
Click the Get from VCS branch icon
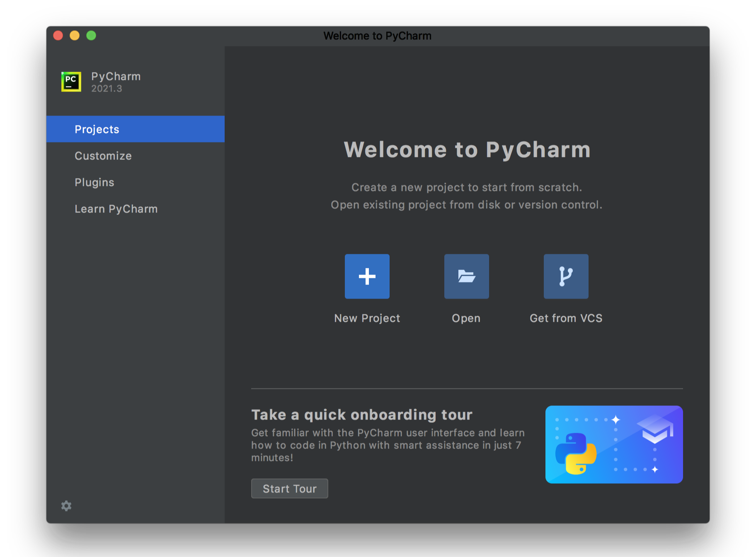click(x=566, y=276)
